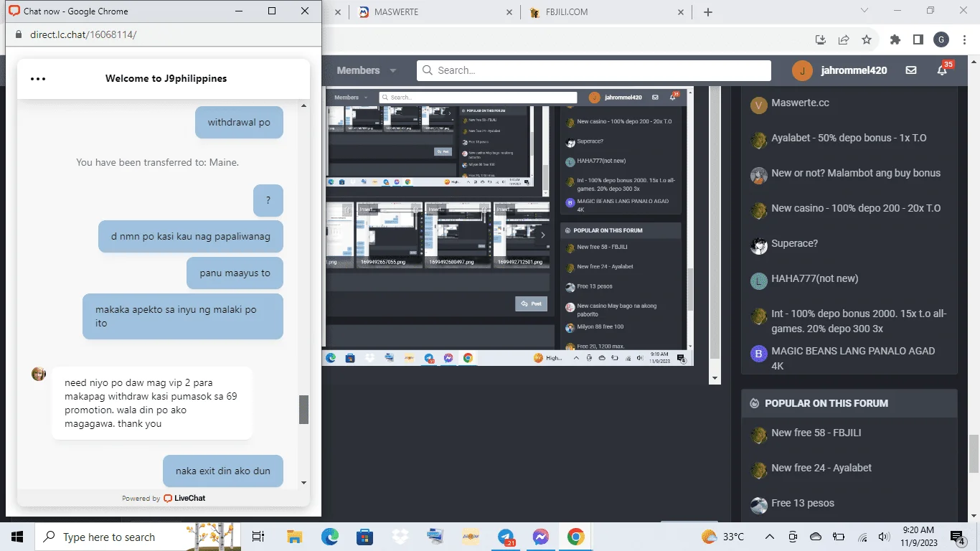Image resolution: width=980 pixels, height=551 pixels.
Task: Open Microsoft Edge from the taskbar
Action: (x=329, y=537)
